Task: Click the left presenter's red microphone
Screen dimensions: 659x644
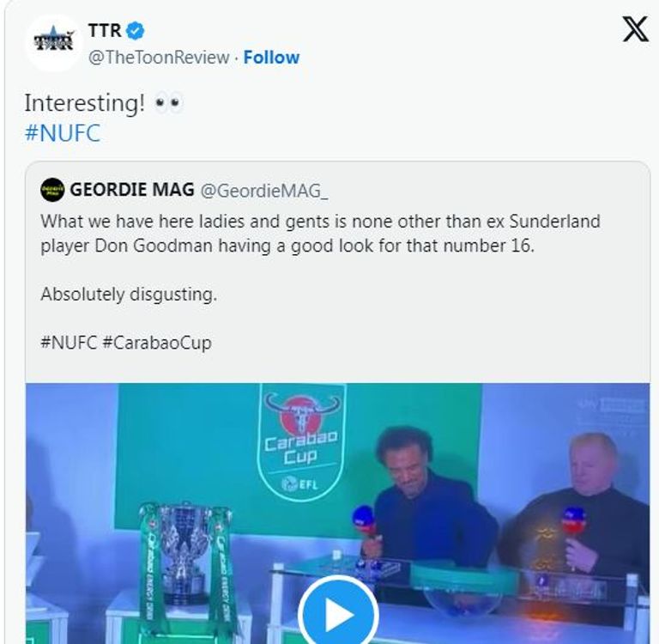Action: click(x=364, y=519)
